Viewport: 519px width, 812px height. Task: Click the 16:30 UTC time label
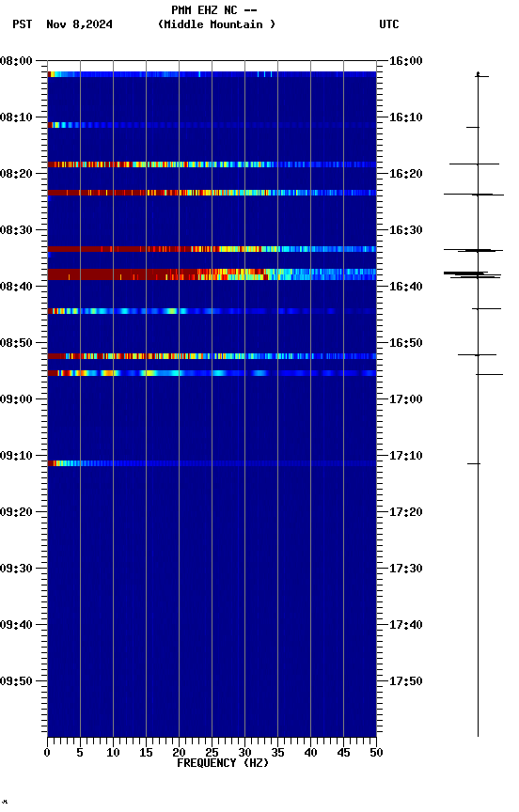[405, 230]
